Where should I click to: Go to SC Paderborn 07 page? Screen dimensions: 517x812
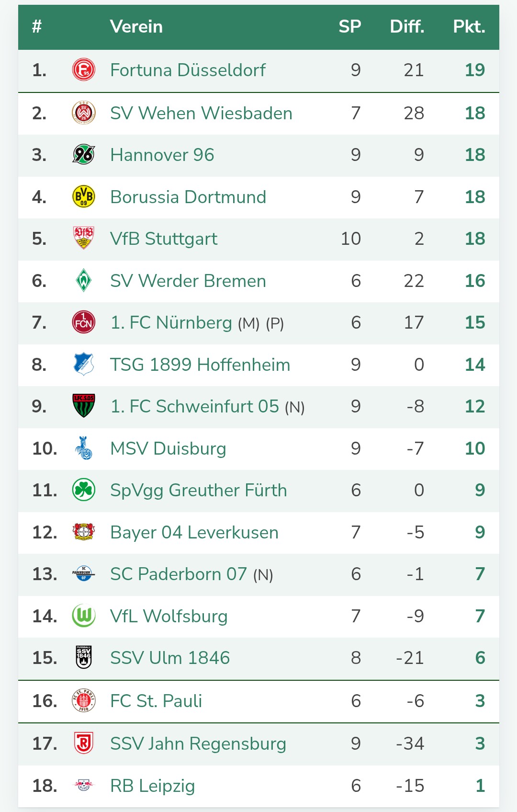(x=178, y=574)
